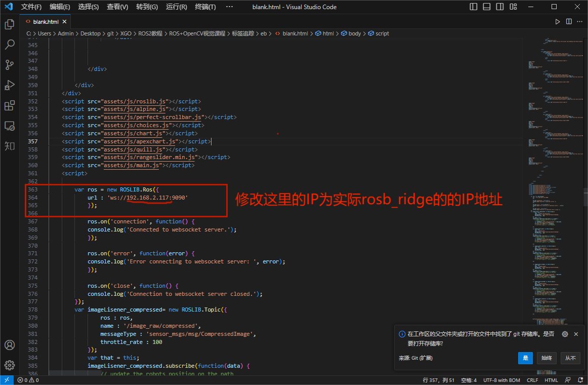Open the remote window indicator in status bar
This screenshot has width=588, height=385.
point(7,380)
